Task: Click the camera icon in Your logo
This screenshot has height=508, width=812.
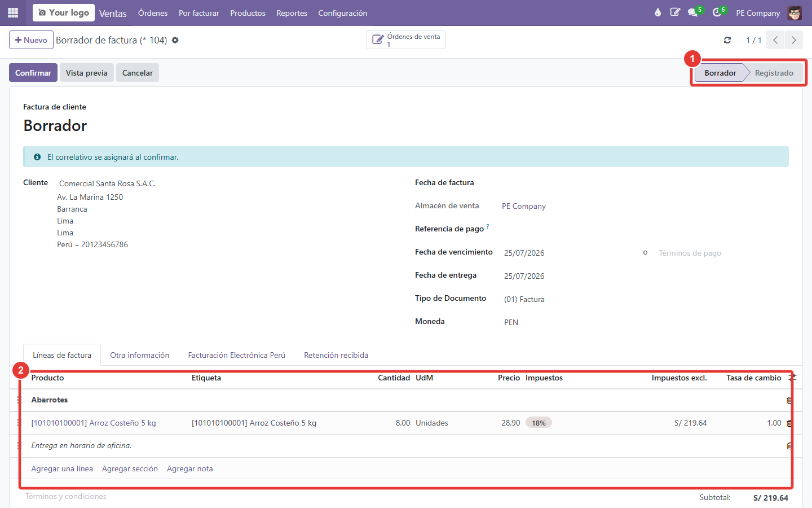Action: 42,12
